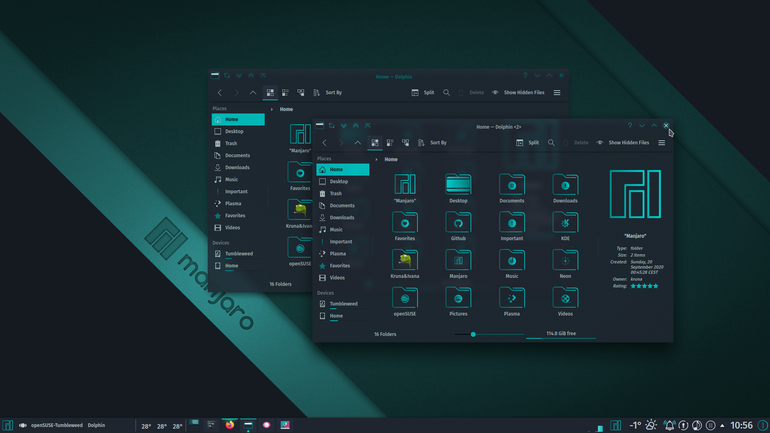Open Firefox from the taskbar
This screenshot has height=433, width=770.
tap(229, 425)
